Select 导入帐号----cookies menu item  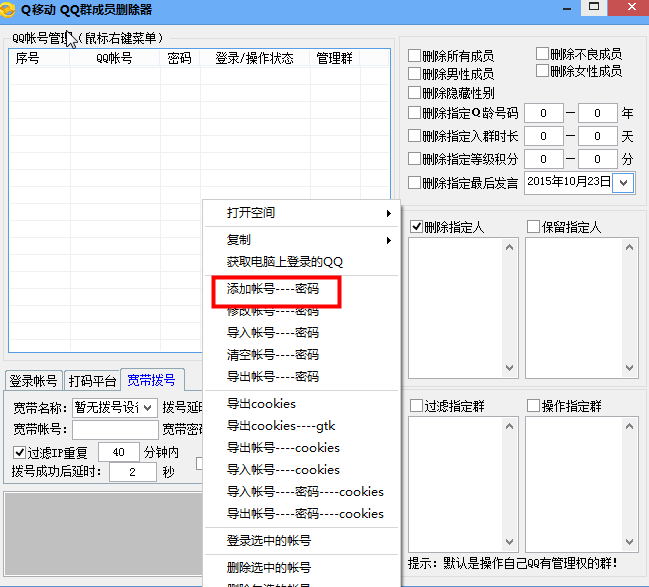point(301,469)
